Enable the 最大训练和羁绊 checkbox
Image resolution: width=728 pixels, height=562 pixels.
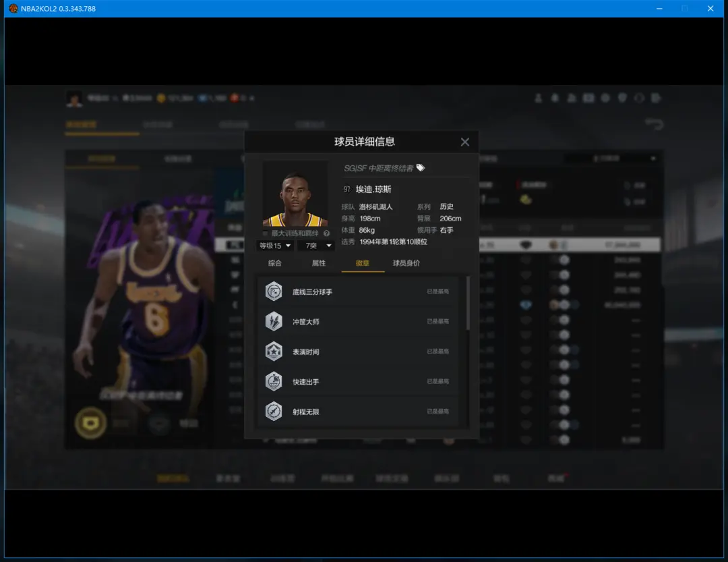(265, 233)
